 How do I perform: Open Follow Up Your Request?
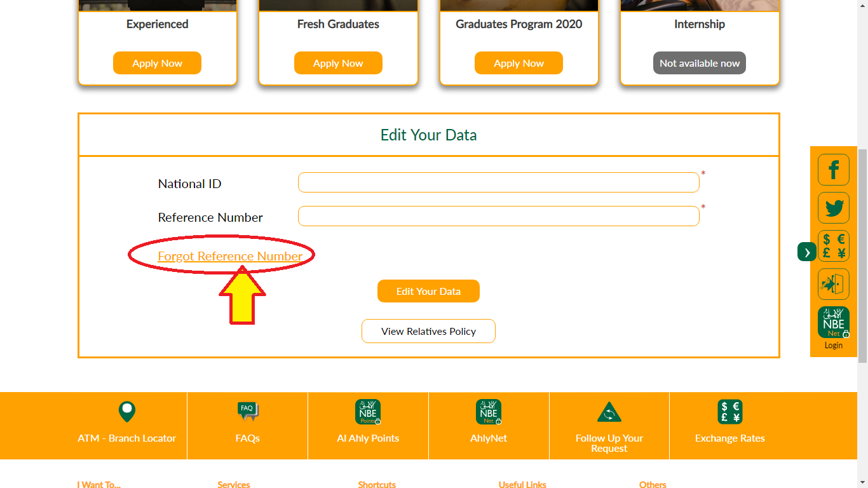pyautogui.click(x=609, y=426)
